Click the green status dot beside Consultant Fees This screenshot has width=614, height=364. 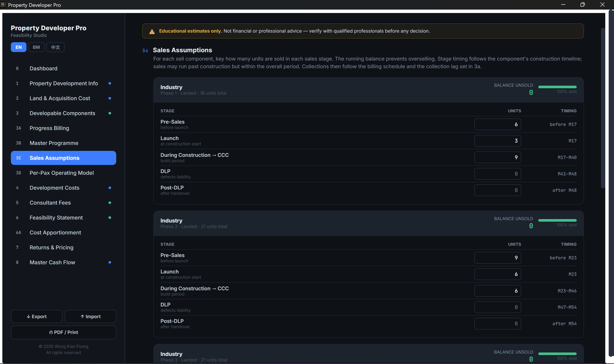(110, 203)
